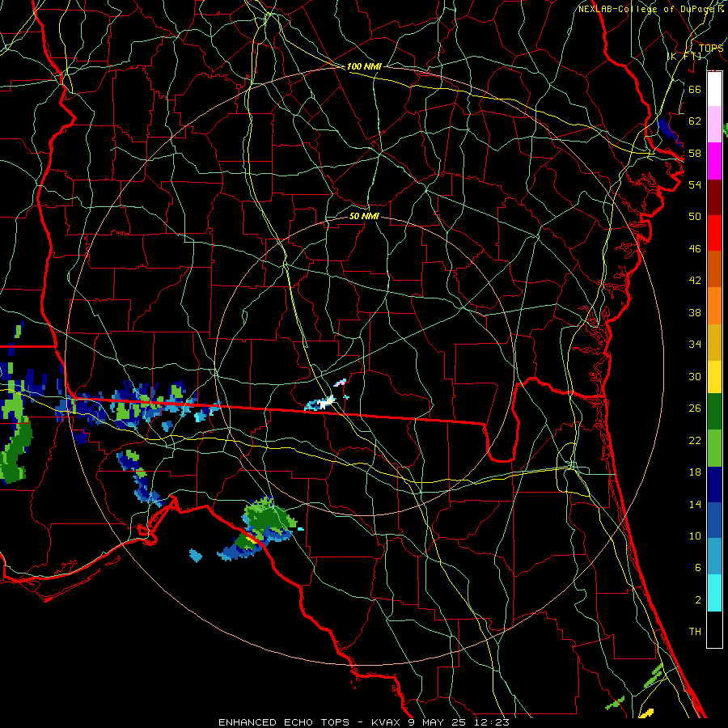Click the yellow legend swatch
The width and height of the screenshot is (728, 728).
714,376
